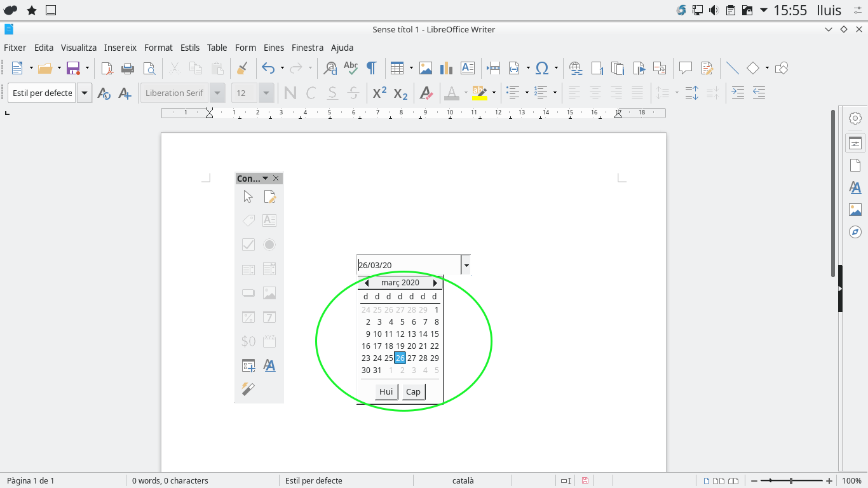Toggle the Form Control Wizards wand icon
The image size is (868, 488).
click(248, 389)
